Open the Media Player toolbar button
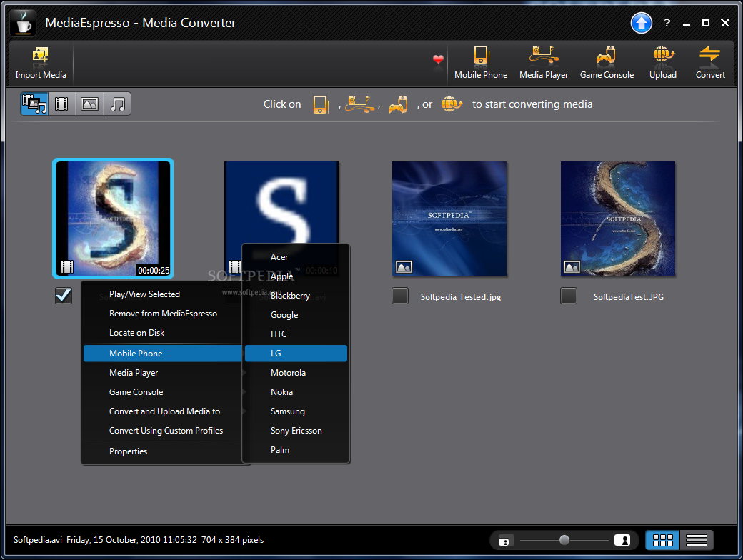743x560 pixels. tap(544, 63)
